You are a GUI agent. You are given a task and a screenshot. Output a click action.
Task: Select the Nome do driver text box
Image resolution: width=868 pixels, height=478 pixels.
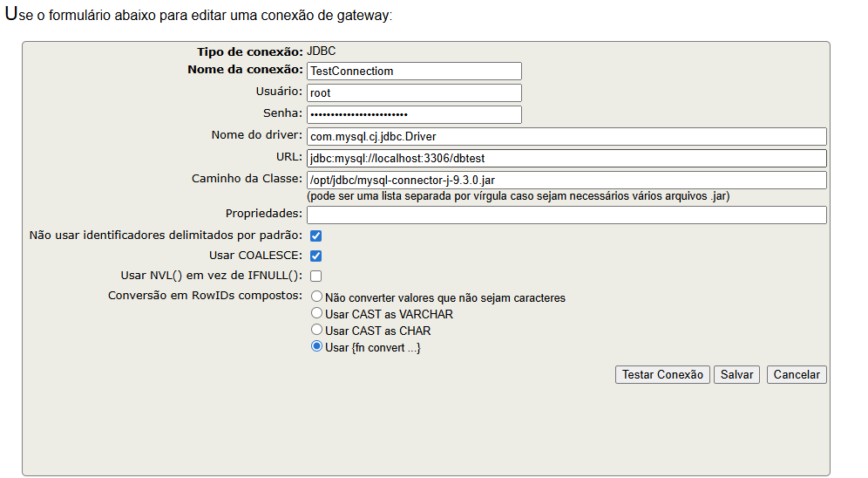pos(566,136)
